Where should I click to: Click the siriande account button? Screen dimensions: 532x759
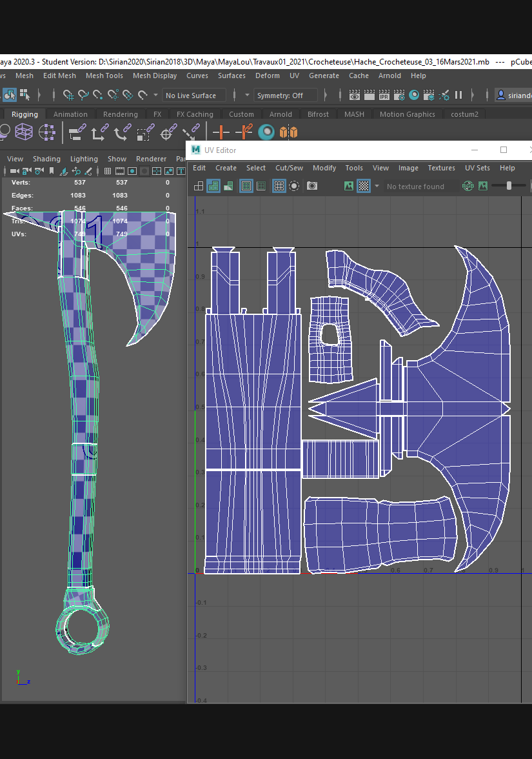(513, 96)
